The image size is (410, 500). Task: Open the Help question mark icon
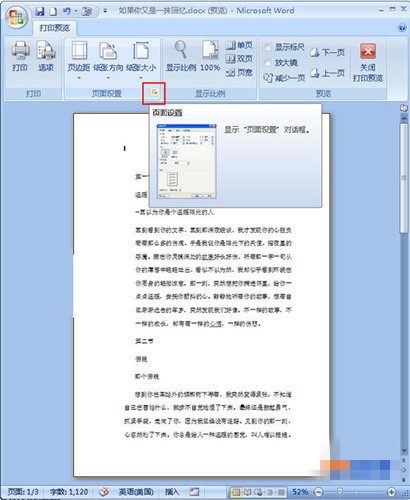click(x=402, y=27)
